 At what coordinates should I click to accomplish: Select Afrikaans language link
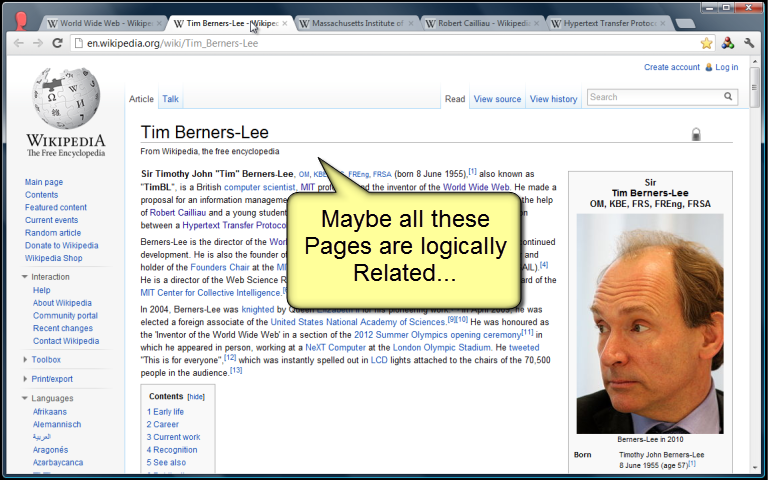pyautogui.click(x=50, y=412)
